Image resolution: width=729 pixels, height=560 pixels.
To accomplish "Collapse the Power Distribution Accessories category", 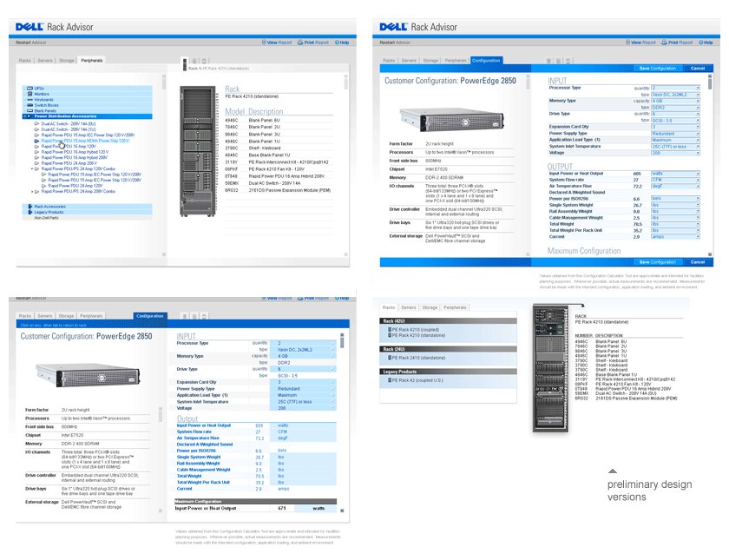I will (x=25, y=116).
